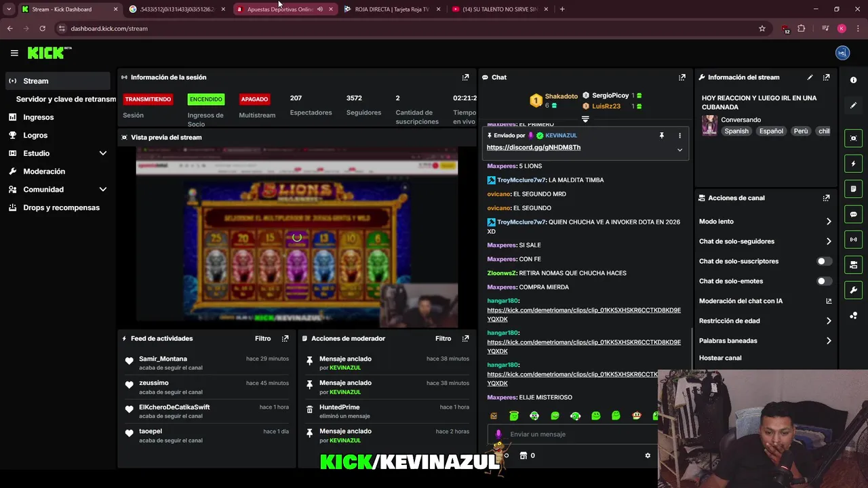Click Hostear canal
This screenshot has width=868, height=488.
tap(720, 358)
